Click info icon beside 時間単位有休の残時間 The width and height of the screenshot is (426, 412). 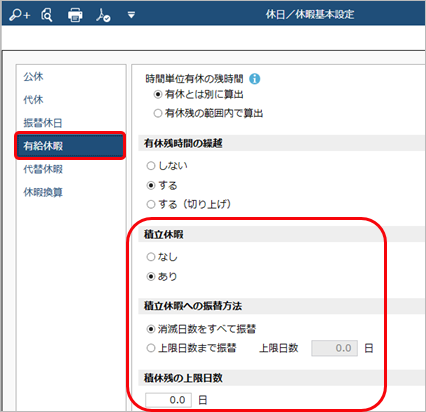(255, 79)
